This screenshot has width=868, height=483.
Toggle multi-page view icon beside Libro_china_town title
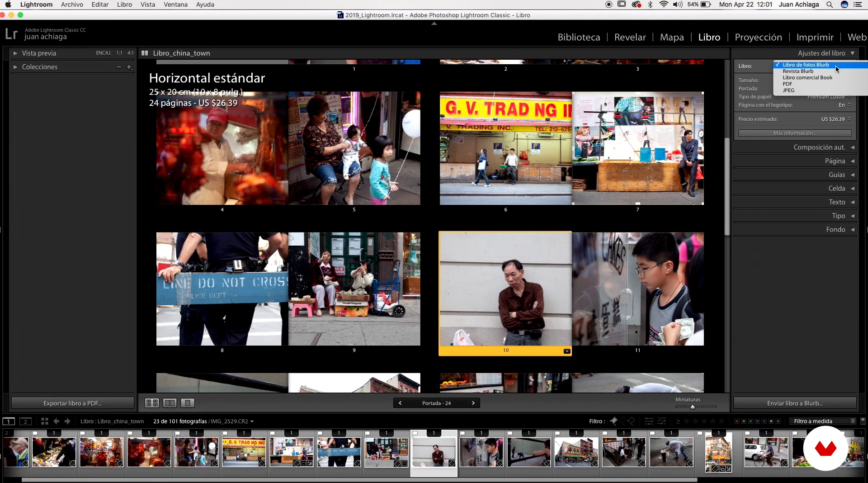tap(145, 53)
